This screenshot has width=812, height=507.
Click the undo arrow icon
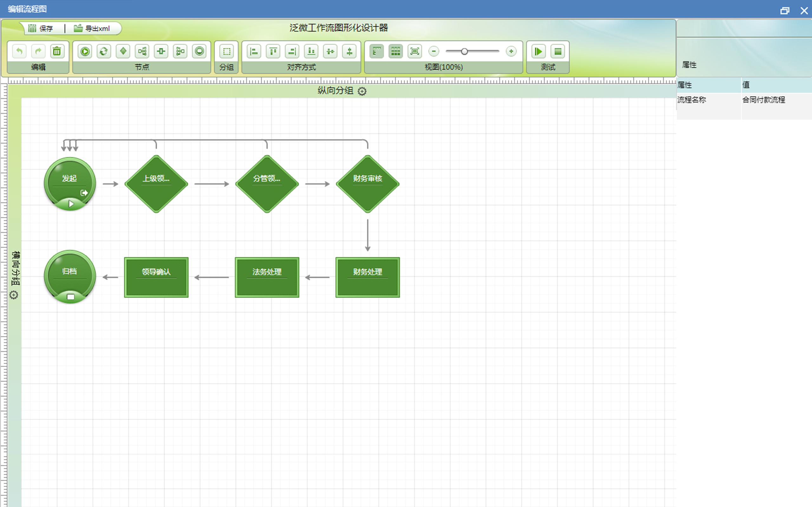[19, 51]
